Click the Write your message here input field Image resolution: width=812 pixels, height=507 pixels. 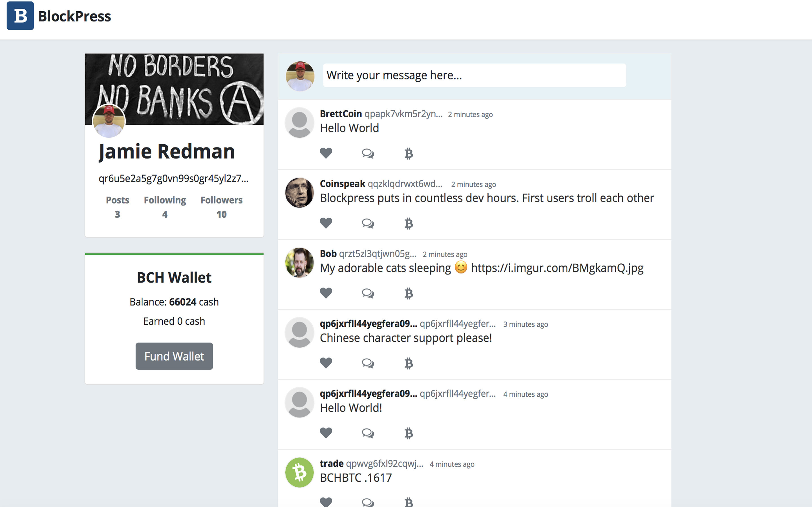tap(474, 75)
